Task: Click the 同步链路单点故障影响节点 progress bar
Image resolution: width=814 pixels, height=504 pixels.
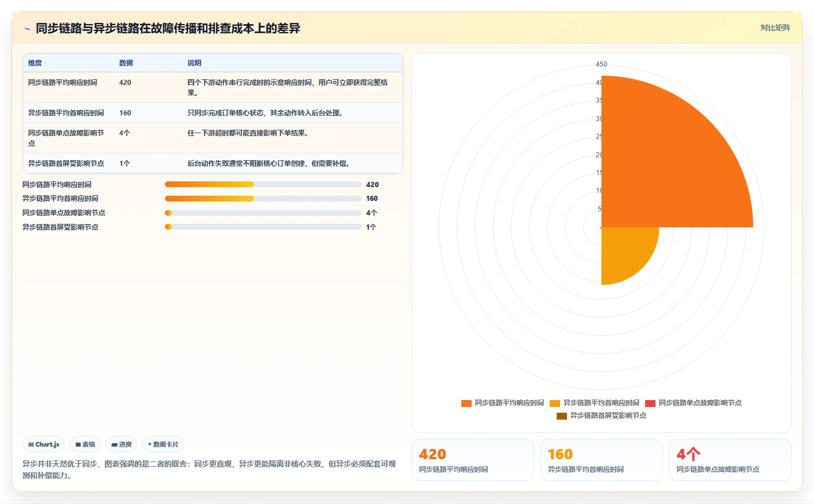Action: [263, 213]
